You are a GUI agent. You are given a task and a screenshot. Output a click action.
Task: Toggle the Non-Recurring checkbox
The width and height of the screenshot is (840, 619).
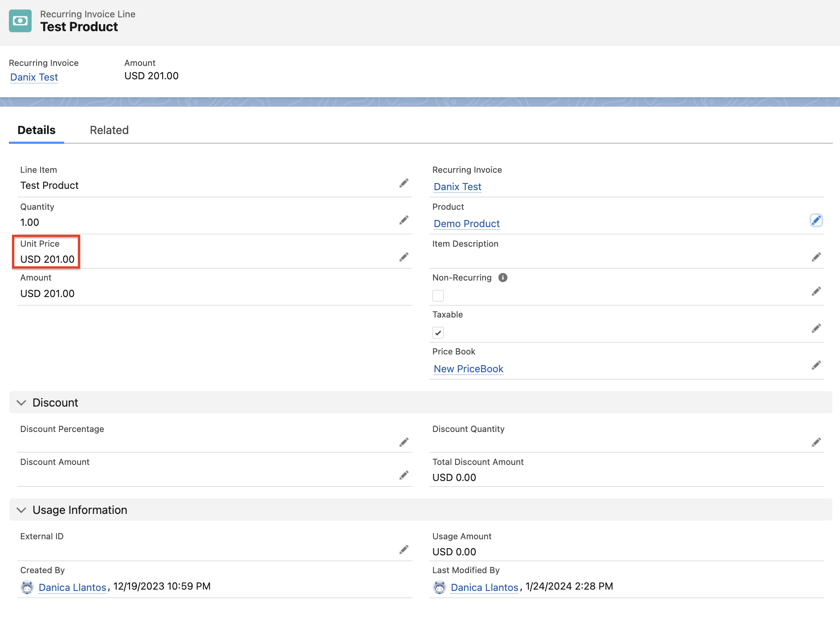click(438, 296)
